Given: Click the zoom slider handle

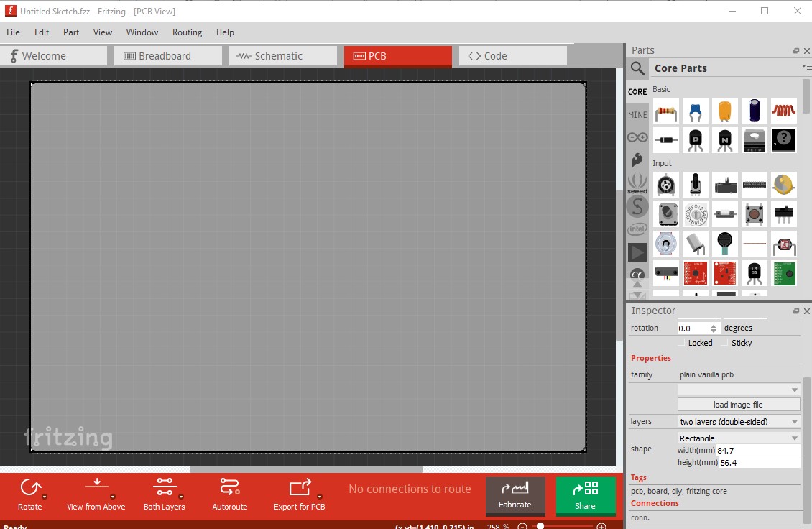Looking at the screenshot, I should [x=540, y=526].
